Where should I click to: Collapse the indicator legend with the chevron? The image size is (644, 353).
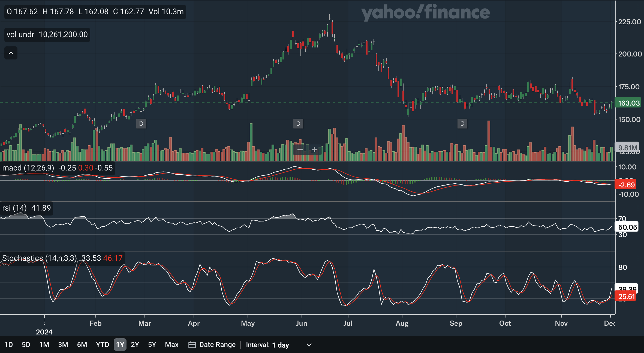[x=11, y=53]
